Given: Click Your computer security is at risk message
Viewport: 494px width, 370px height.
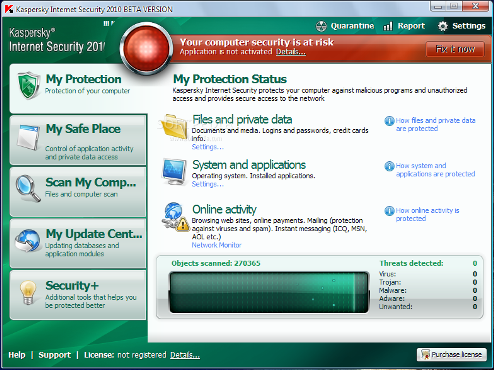Looking at the screenshot, I should (x=257, y=42).
